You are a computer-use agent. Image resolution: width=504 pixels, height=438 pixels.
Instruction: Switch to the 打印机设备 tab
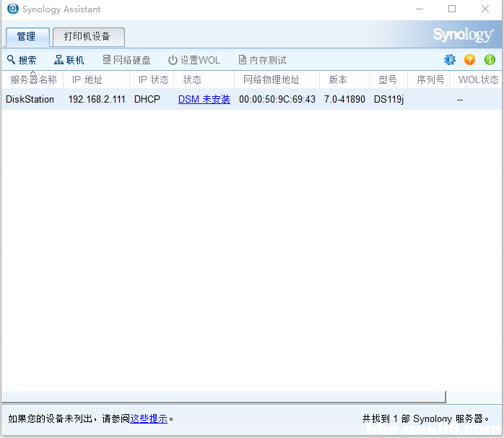point(88,37)
